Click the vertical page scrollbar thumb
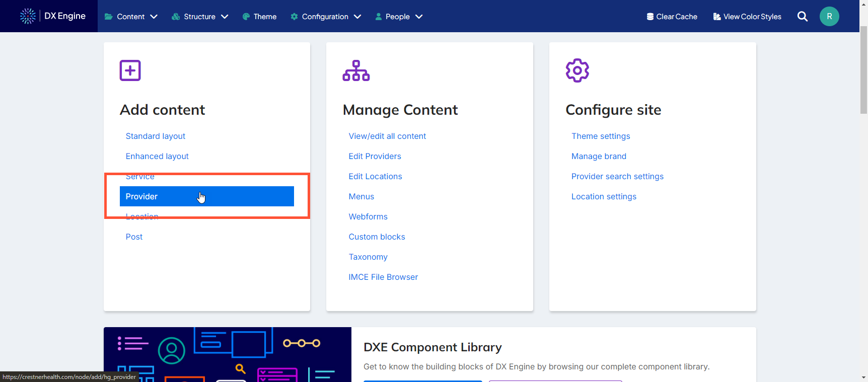This screenshot has height=382, width=868. (x=863, y=69)
